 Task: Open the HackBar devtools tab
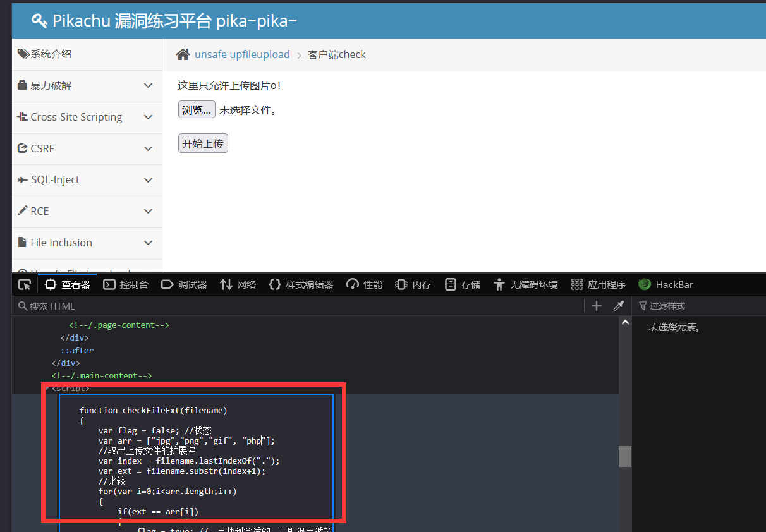666,284
